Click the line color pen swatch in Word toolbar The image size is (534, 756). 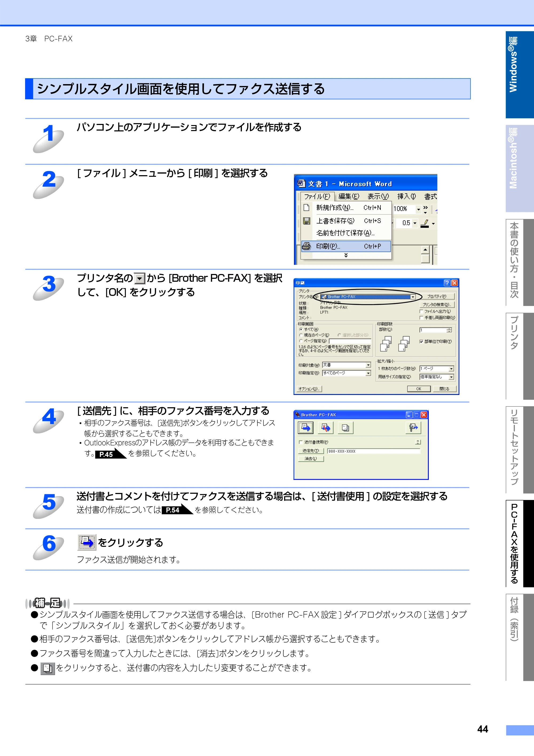[x=425, y=223]
